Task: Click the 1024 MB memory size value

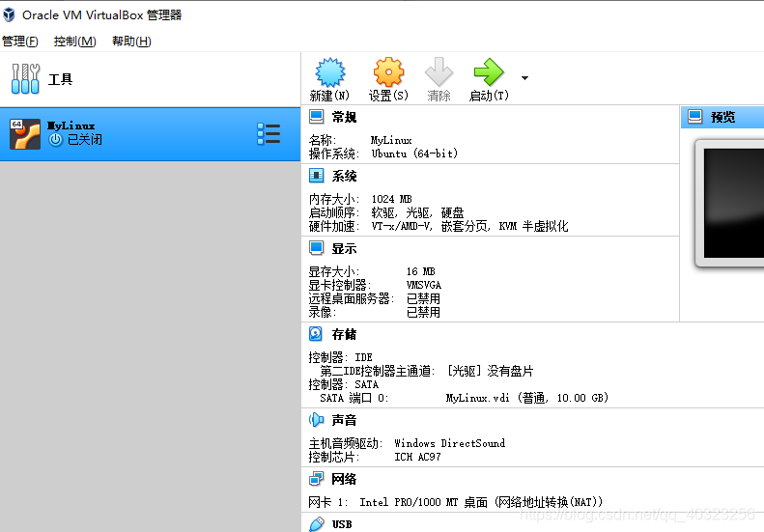Action: [x=392, y=199]
